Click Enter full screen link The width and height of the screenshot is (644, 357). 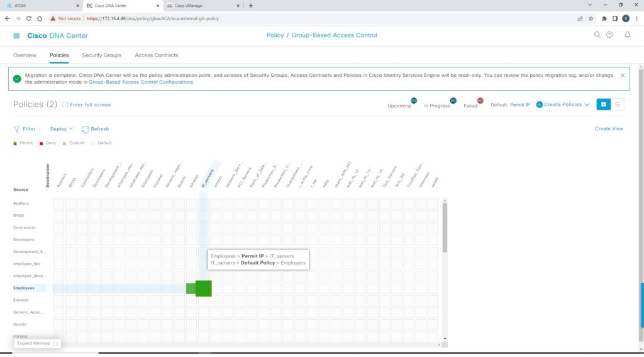click(91, 105)
